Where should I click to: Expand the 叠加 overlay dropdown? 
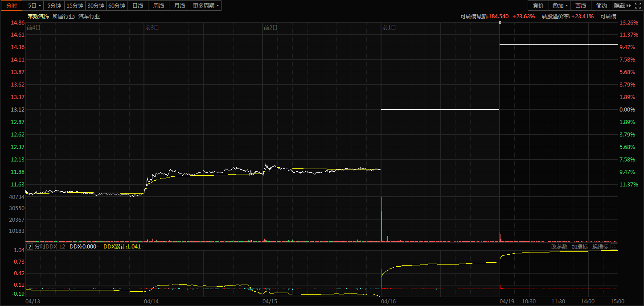560,5
